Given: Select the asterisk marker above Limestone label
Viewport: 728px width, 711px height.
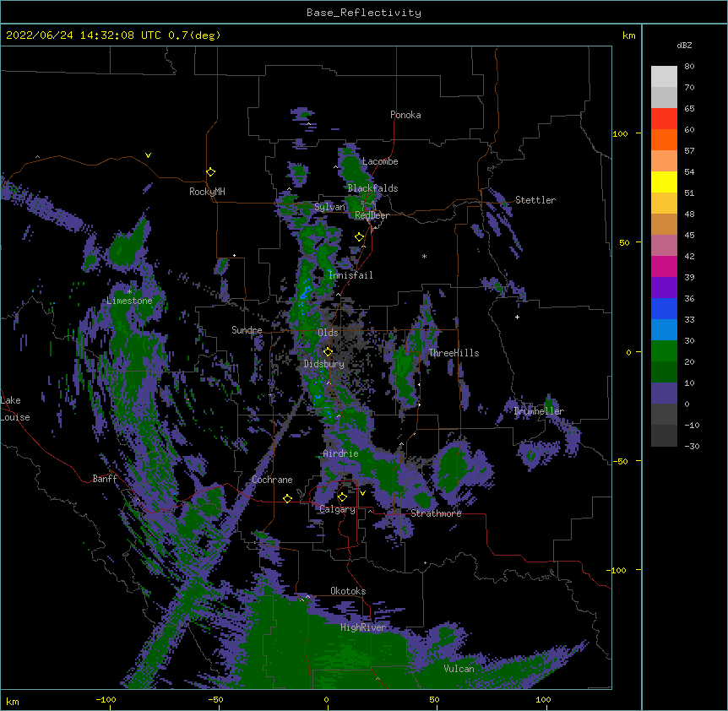Looking at the screenshot, I should [129, 292].
